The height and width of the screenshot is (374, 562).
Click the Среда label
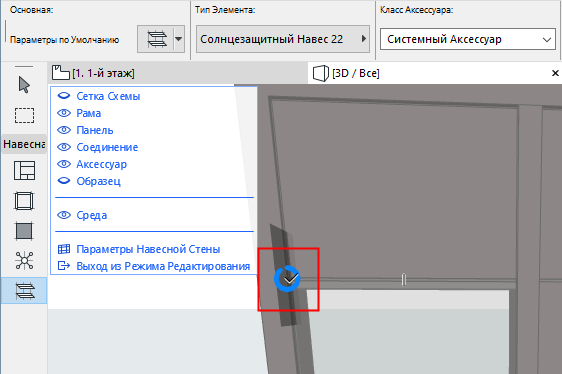[91, 215]
